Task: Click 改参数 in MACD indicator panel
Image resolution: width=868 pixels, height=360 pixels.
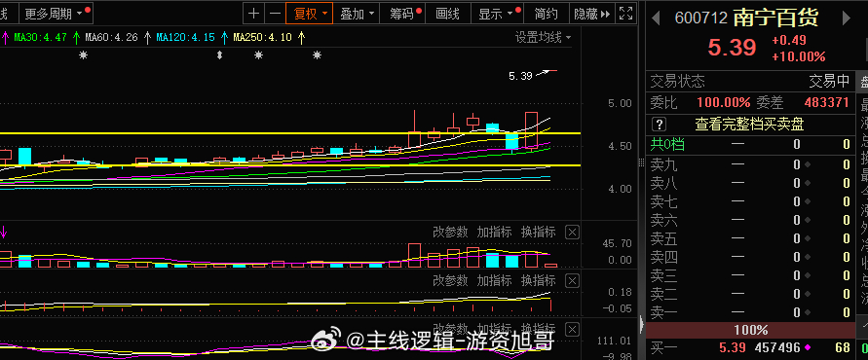Action: tap(450, 280)
